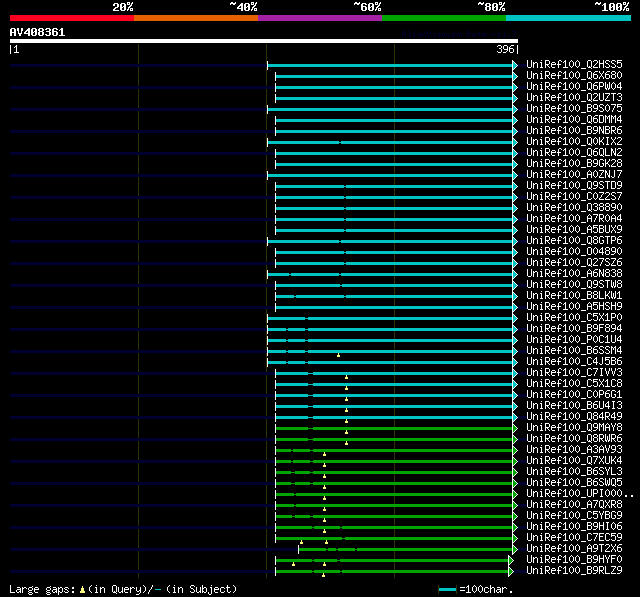Image resolution: width=640 pixels, height=597 pixels.
Task: Click the Large gaps legend text
Action: (123, 589)
